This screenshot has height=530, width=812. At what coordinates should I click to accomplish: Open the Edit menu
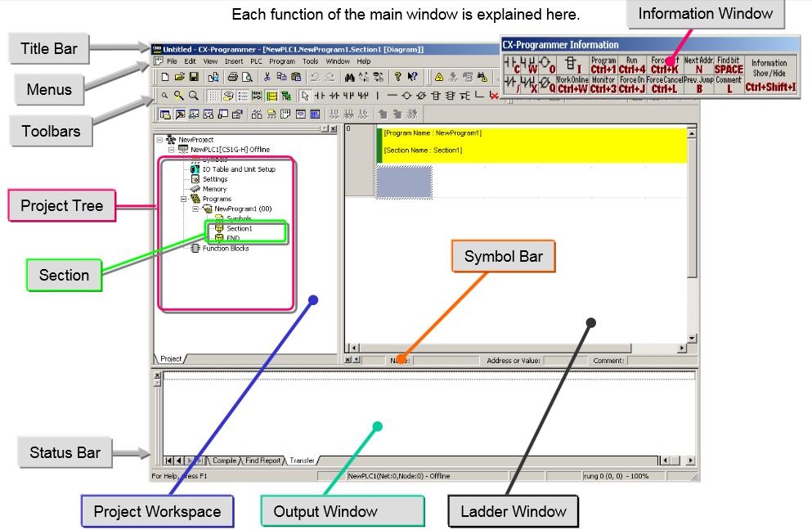190,61
